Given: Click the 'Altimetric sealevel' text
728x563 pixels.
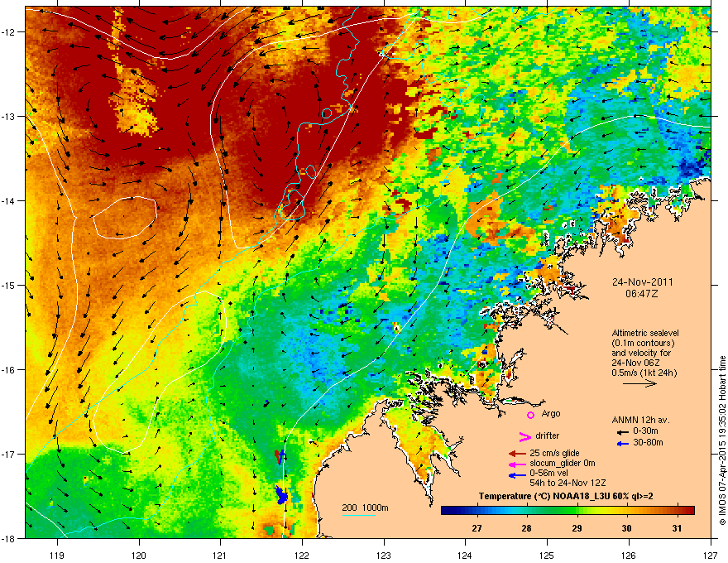Looking at the screenshot, I should [x=645, y=333].
